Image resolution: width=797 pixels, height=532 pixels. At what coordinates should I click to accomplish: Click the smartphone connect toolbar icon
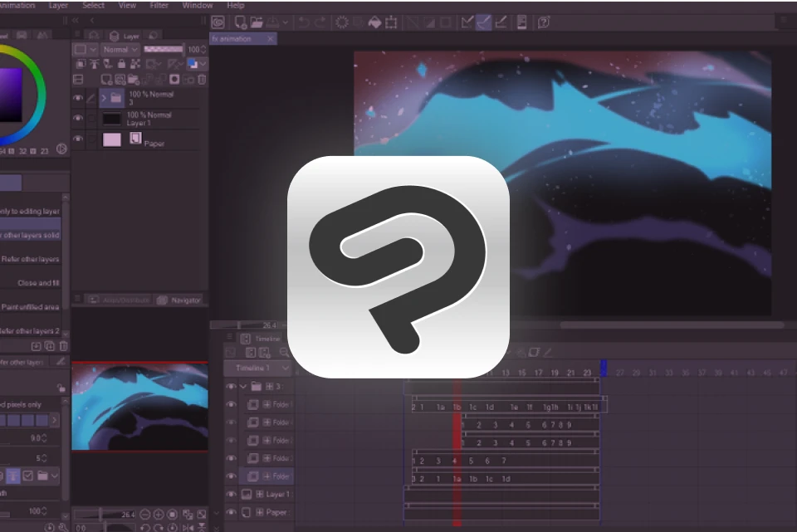coord(521,22)
